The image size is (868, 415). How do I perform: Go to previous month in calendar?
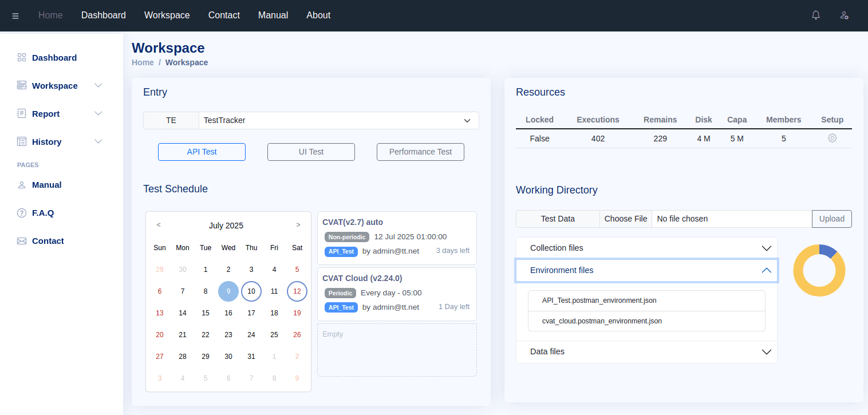click(159, 225)
